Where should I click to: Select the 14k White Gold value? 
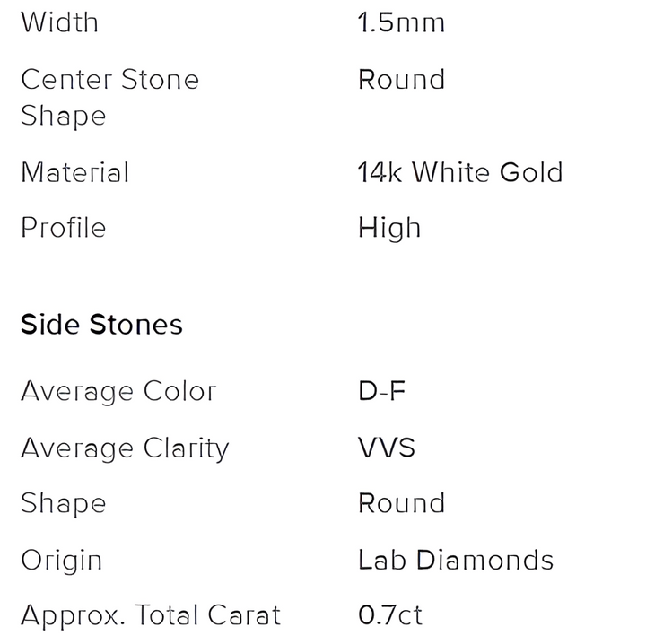[x=459, y=172]
